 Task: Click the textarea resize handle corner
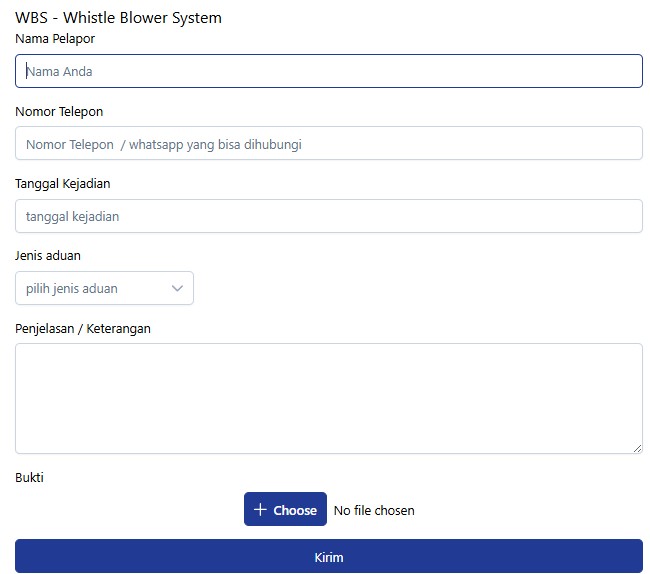click(637, 448)
